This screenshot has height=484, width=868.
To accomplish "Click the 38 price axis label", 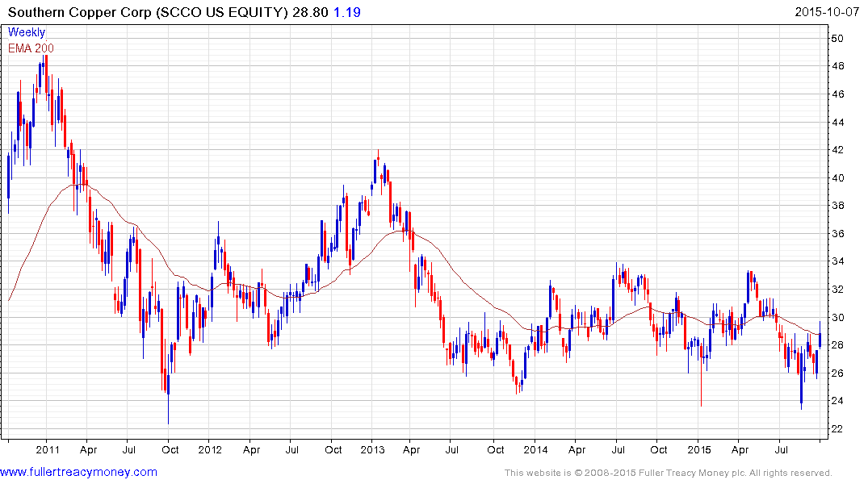I will click(837, 205).
